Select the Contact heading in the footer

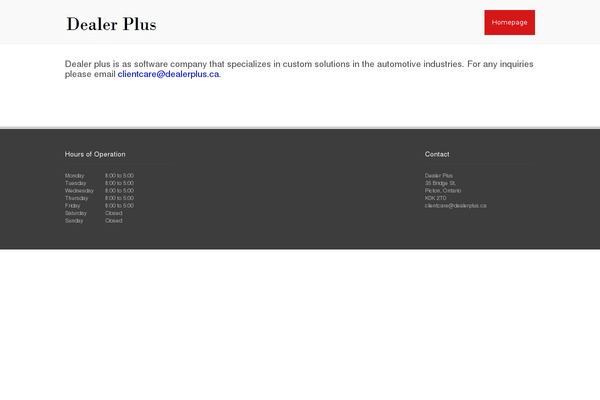(437, 154)
